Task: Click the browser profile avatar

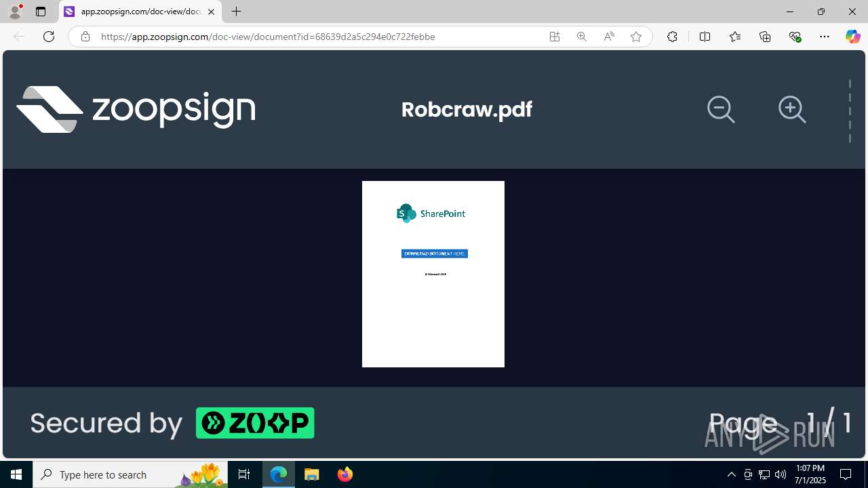Action: click(x=15, y=11)
